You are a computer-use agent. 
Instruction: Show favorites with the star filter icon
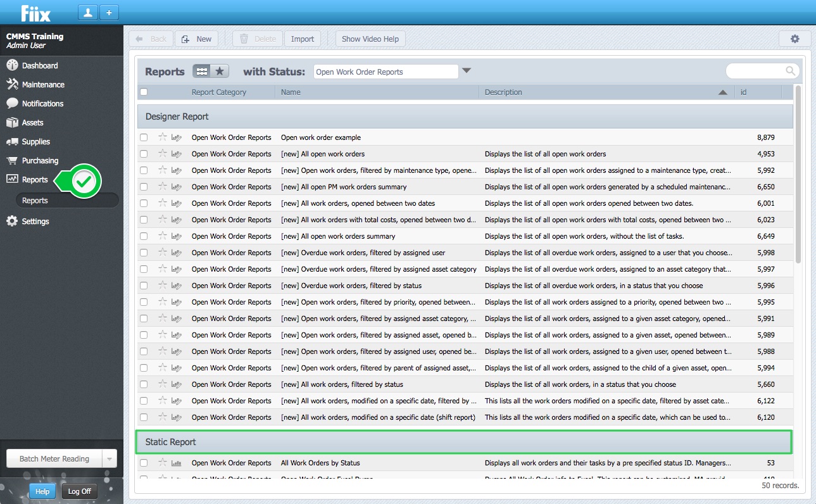(x=220, y=72)
